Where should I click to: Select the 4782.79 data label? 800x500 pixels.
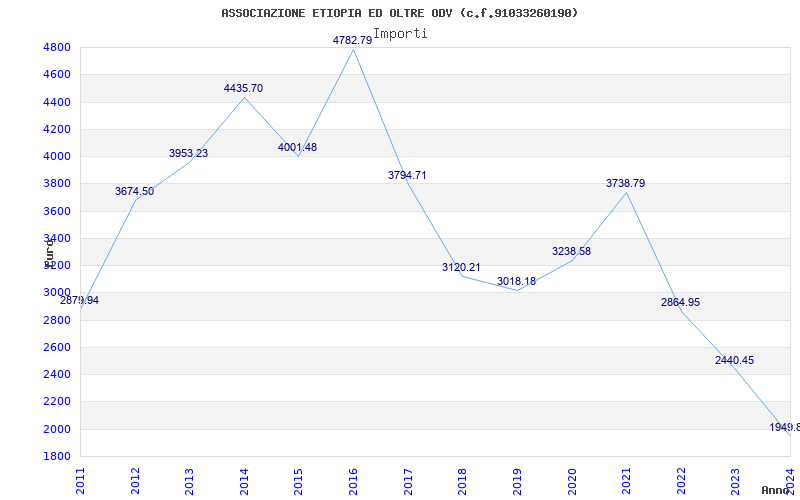pyautogui.click(x=353, y=40)
